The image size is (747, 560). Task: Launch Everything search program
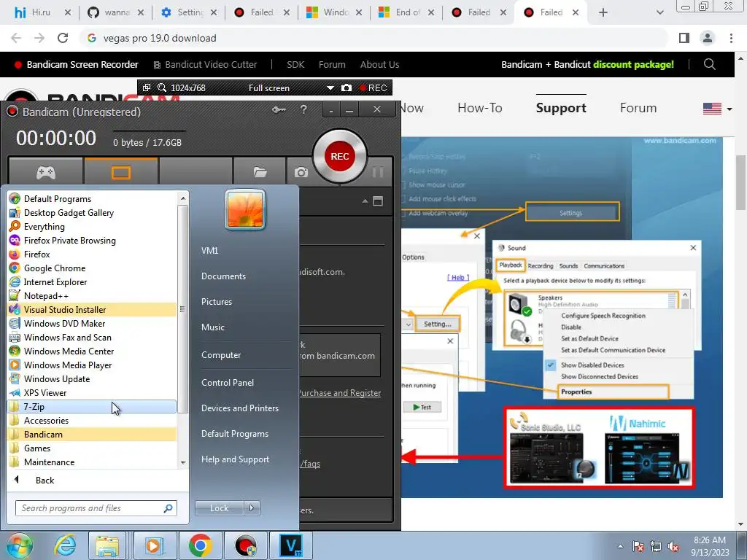pyautogui.click(x=93, y=226)
